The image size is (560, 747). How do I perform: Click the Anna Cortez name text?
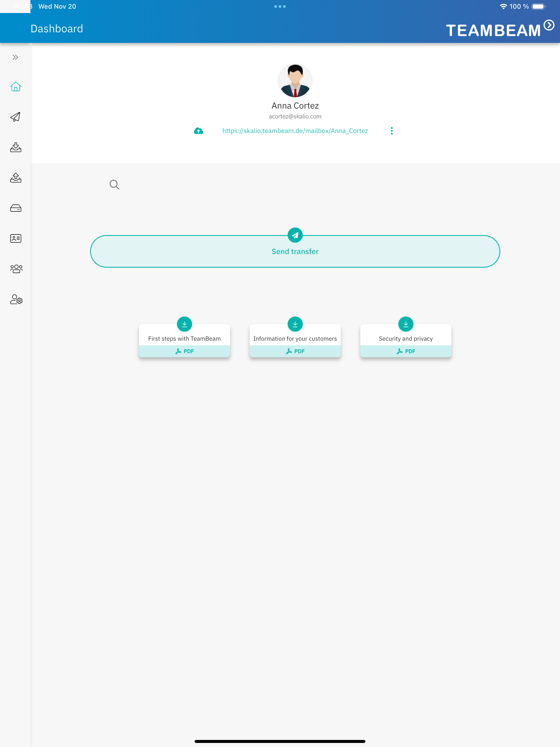(295, 106)
